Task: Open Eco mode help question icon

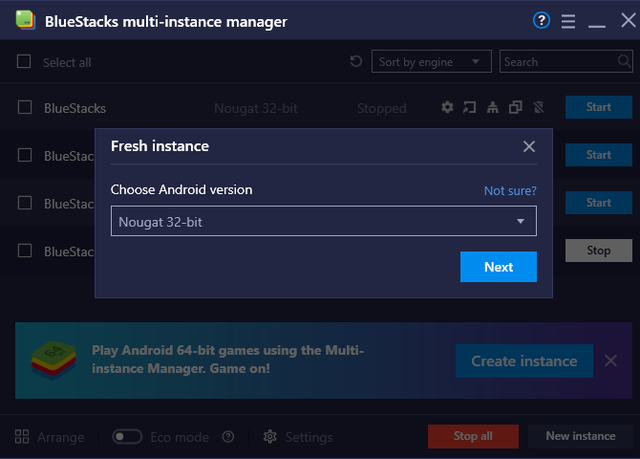Action: click(x=228, y=437)
